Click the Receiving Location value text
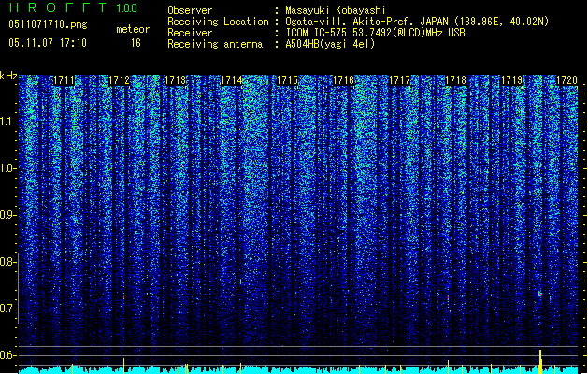The width and height of the screenshot is (588, 374). [x=417, y=22]
